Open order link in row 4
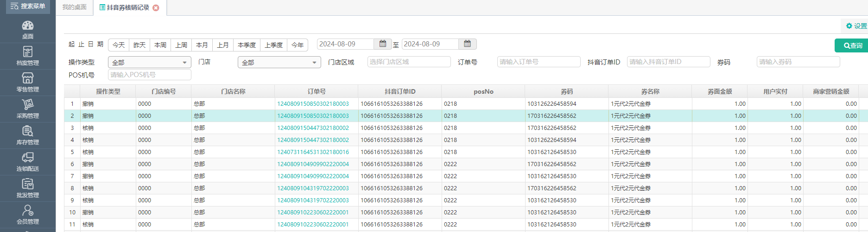Screen dimensions: 868x232 click(x=313, y=140)
